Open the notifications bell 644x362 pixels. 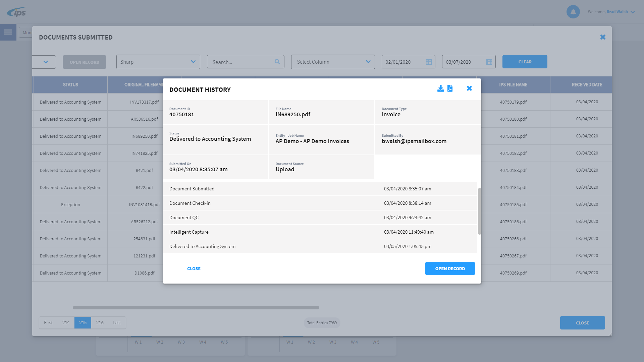click(x=573, y=12)
